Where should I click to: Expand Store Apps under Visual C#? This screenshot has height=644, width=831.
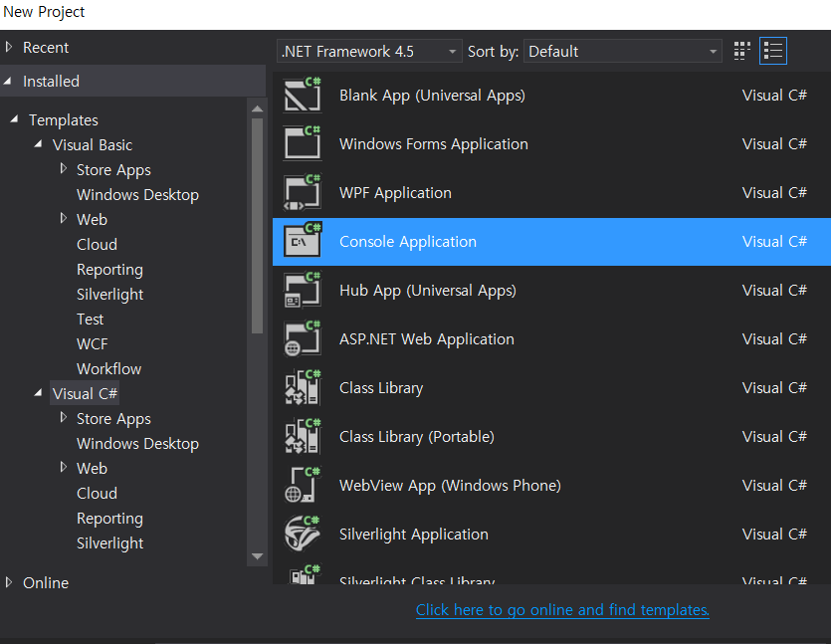[64, 417]
